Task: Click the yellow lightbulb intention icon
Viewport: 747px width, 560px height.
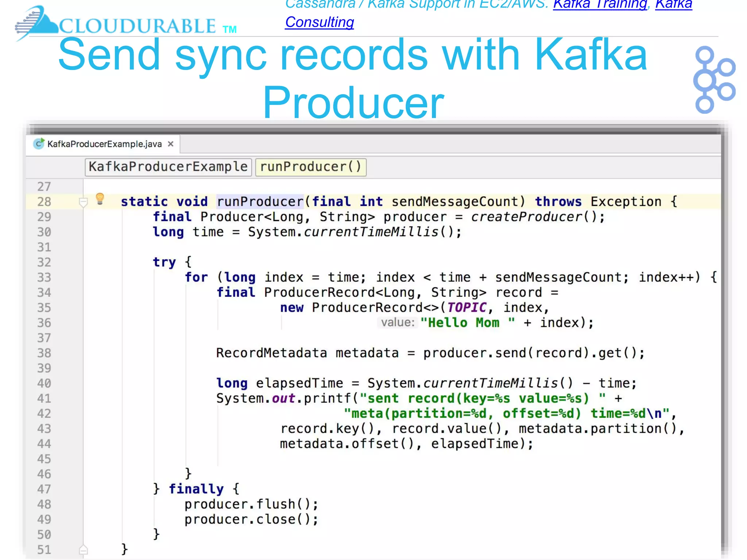Action: [x=100, y=199]
